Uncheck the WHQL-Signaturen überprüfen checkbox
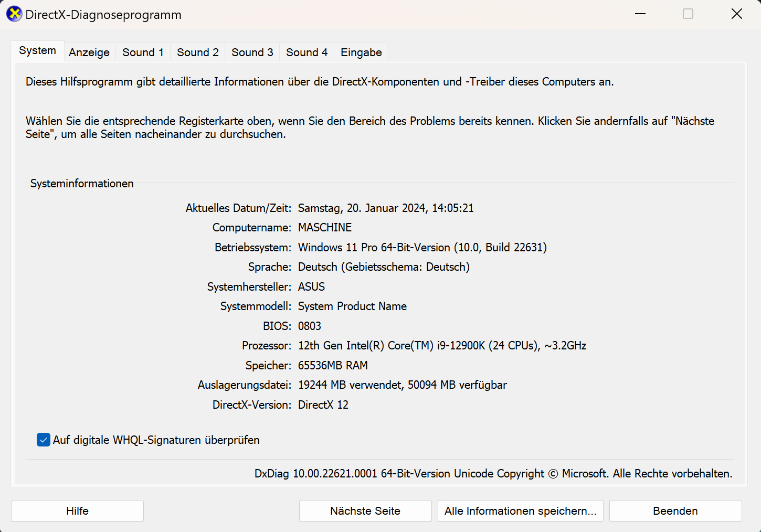This screenshot has width=761, height=532. [44, 440]
